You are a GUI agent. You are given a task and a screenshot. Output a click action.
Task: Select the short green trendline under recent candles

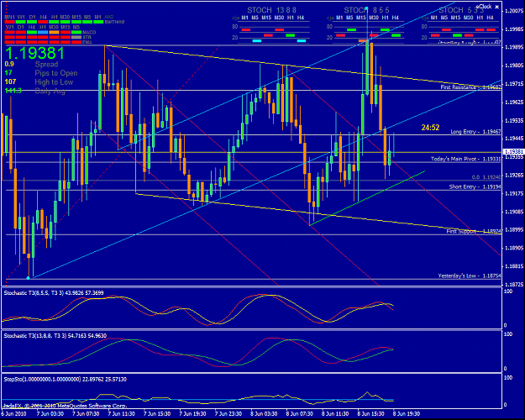point(367,198)
